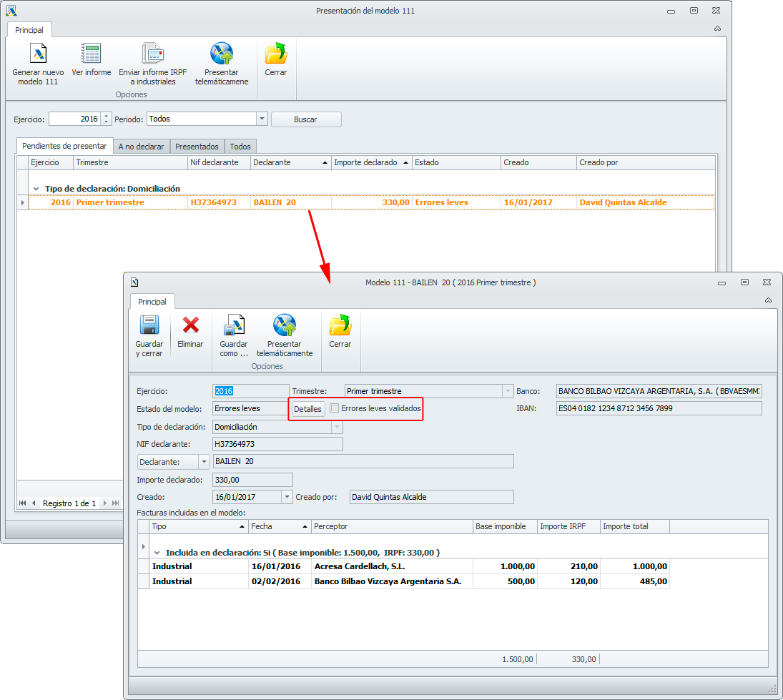Switch to the A no declarar tab
The image size is (783, 700).
[x=141, y=147]
